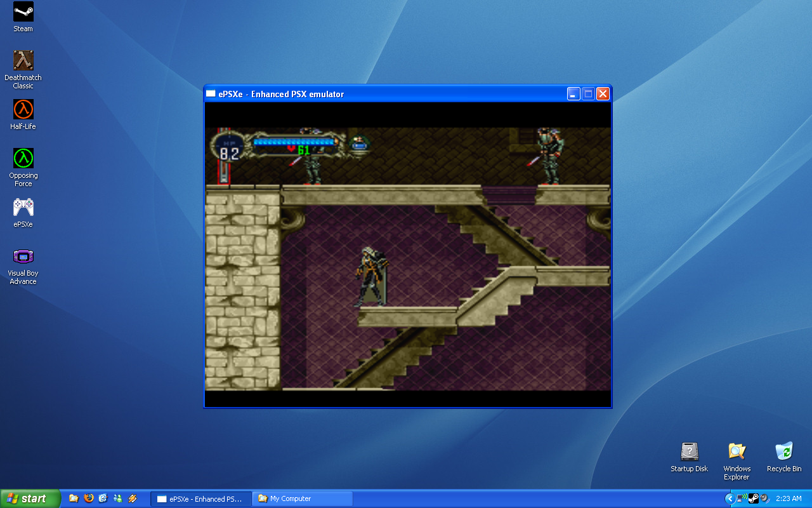Open the Half-Life desktop icon
Screen dimensions: 812x508
(23, 109)
